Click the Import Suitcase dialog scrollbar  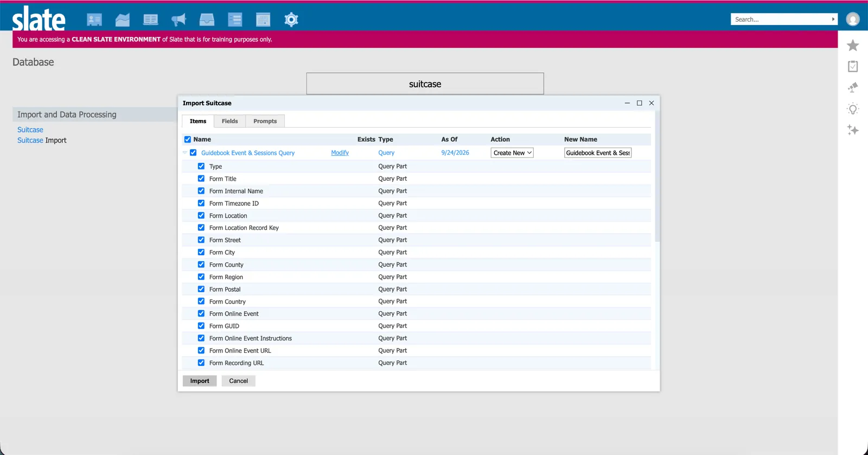658,176
